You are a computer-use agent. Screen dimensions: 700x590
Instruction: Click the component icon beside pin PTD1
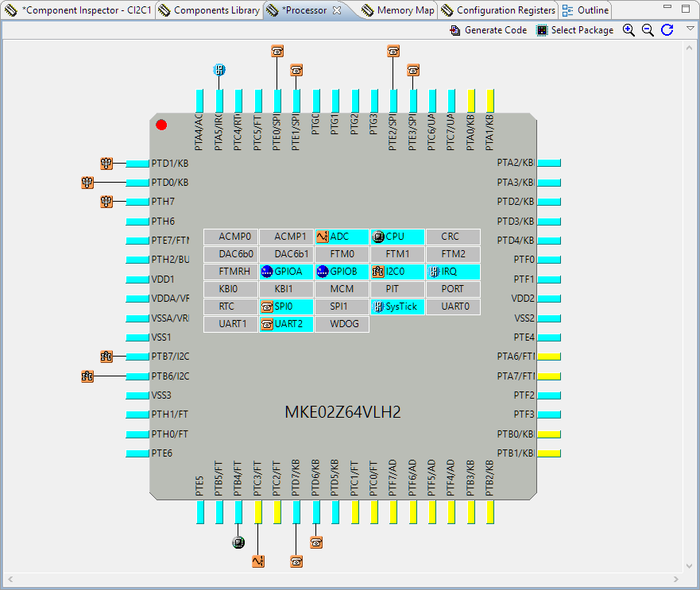tap(107, 164)
